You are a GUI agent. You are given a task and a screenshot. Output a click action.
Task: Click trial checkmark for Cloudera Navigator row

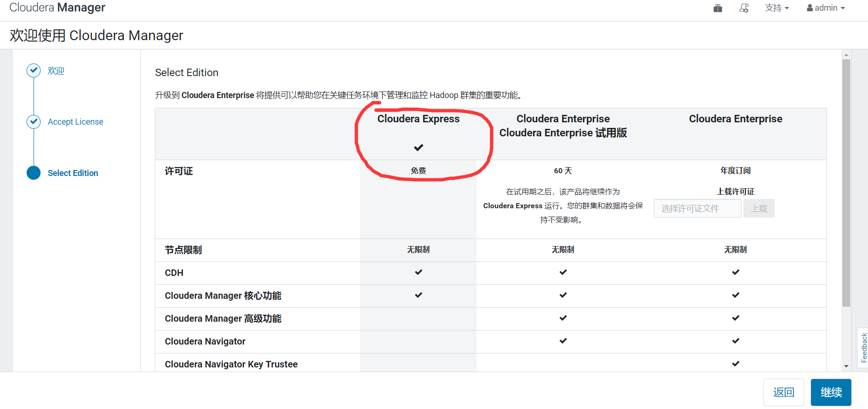tap(563, 341)
